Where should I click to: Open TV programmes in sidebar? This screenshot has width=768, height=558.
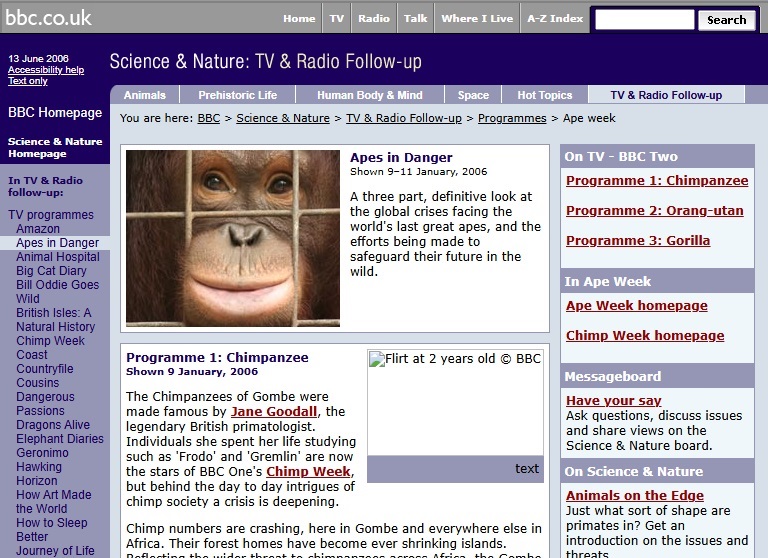pos(51,215)
